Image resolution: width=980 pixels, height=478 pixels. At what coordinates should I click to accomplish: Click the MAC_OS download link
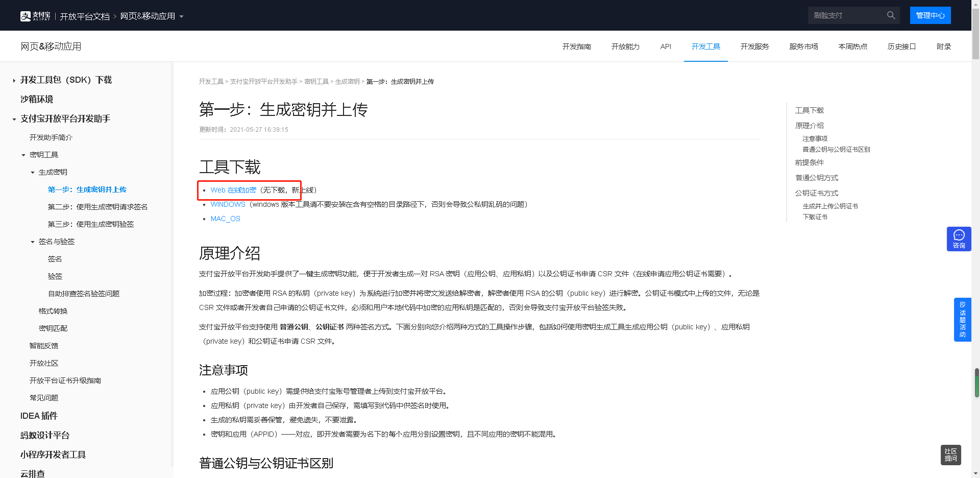225,219
